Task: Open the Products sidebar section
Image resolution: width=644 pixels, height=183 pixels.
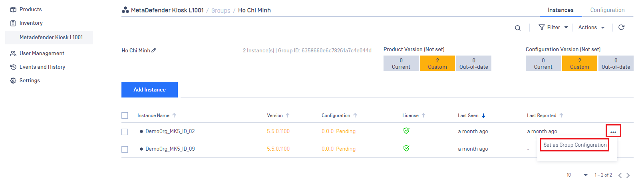Action: tap(26, 9)
